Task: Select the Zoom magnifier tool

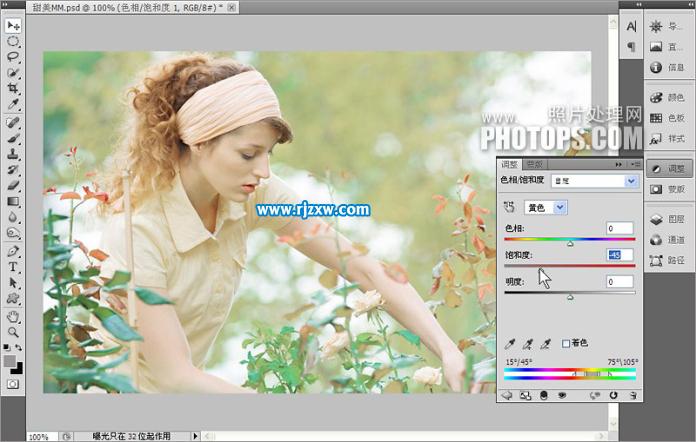Action: pyautogui.click(x=14, y=331)
